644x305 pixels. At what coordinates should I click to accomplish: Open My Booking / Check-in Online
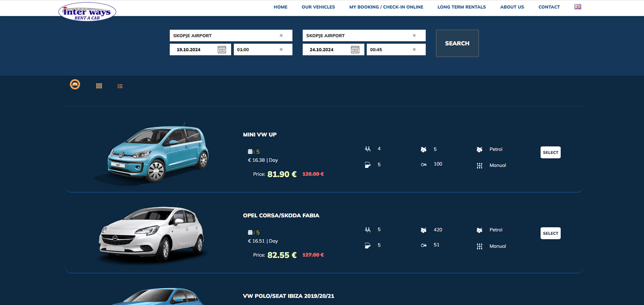[386, 7]
